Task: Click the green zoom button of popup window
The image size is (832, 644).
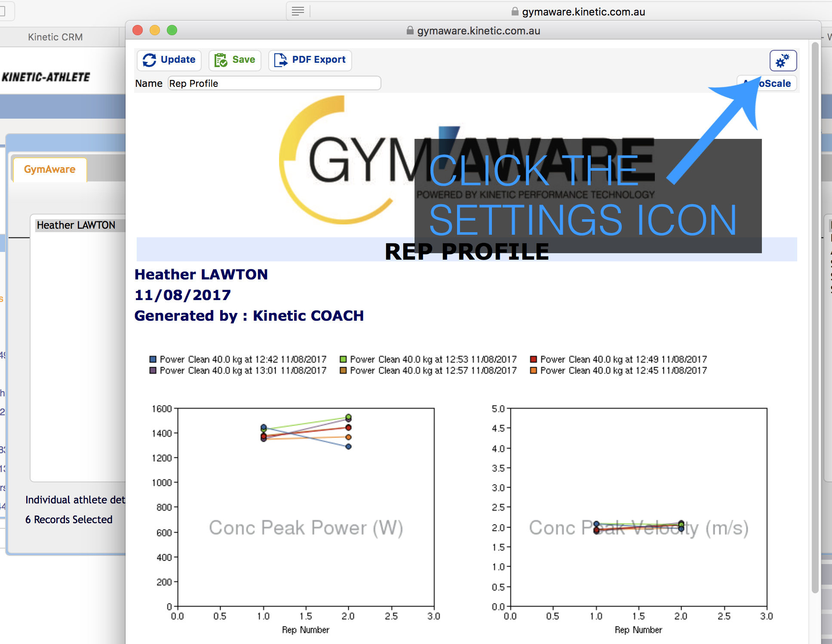Action: (x=172, y=30)
